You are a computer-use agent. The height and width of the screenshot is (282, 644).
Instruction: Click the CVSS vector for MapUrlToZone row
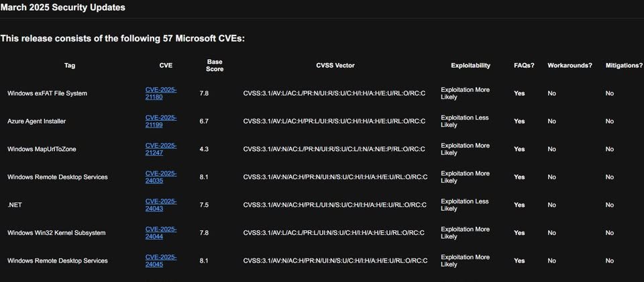334,149
